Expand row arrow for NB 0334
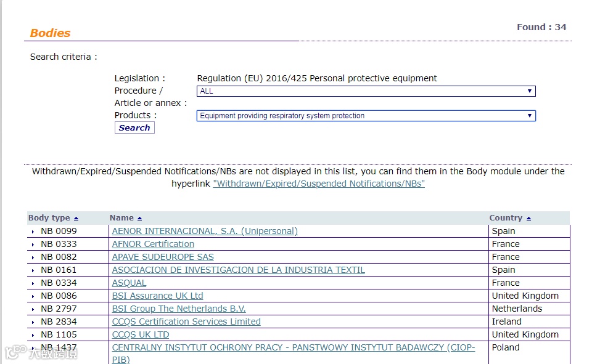 33,283
